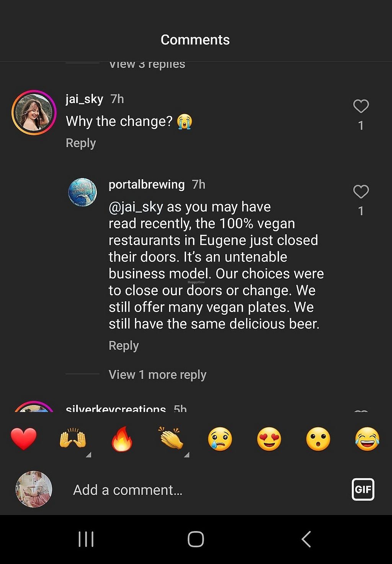The height and width of the screenshot is (564, 392).
Task: Open the GIF picker
Action: coord(363,489)
